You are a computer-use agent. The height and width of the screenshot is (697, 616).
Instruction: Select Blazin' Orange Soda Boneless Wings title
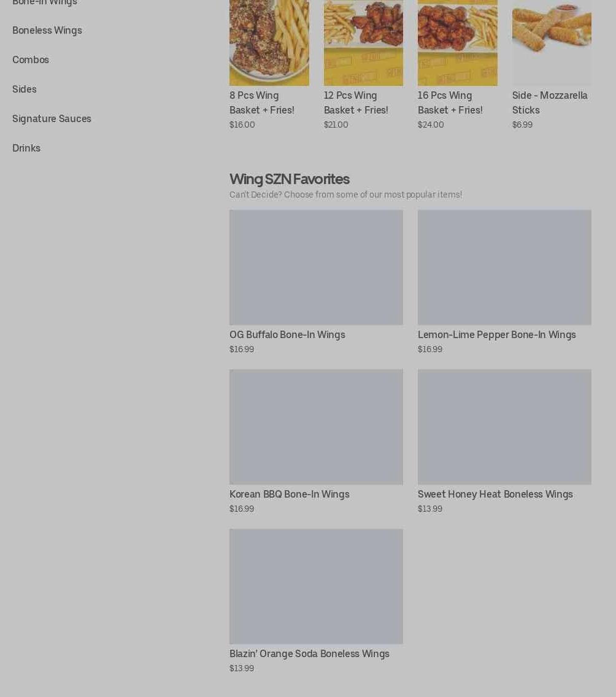tap(309, 653)
